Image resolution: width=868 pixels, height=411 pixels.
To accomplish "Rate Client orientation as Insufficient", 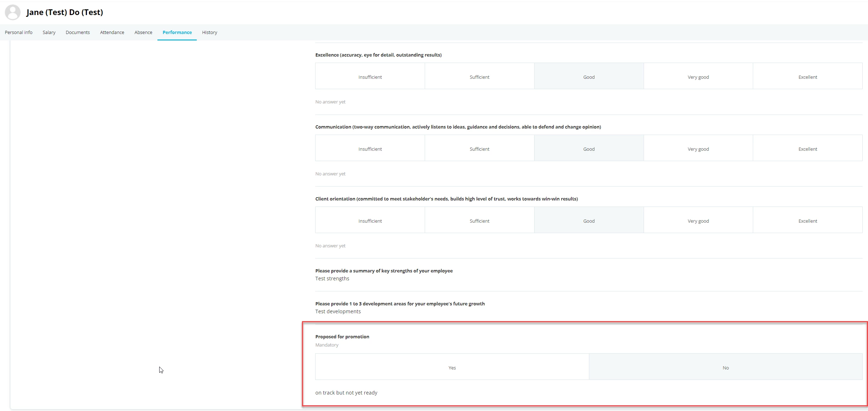I will [370, 220].
